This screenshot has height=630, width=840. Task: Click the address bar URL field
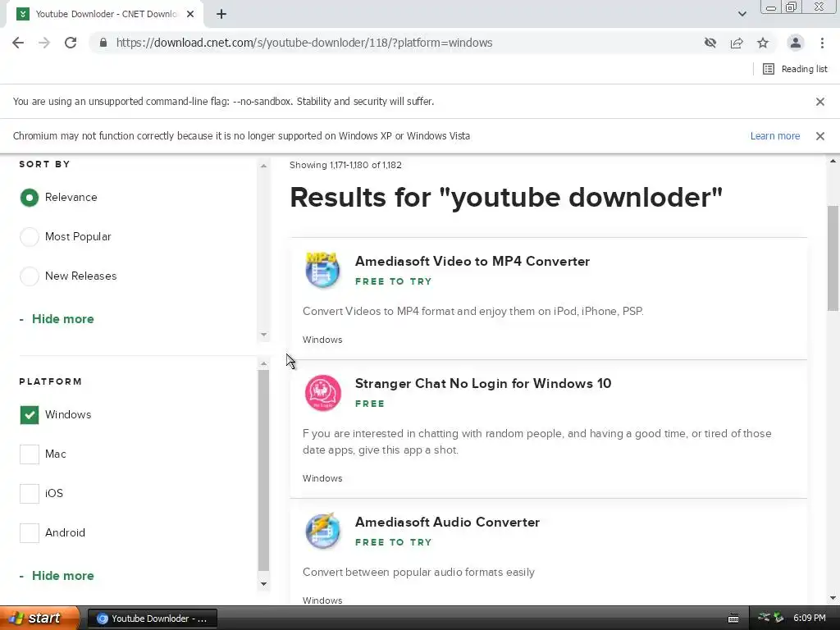coord(304,43)
